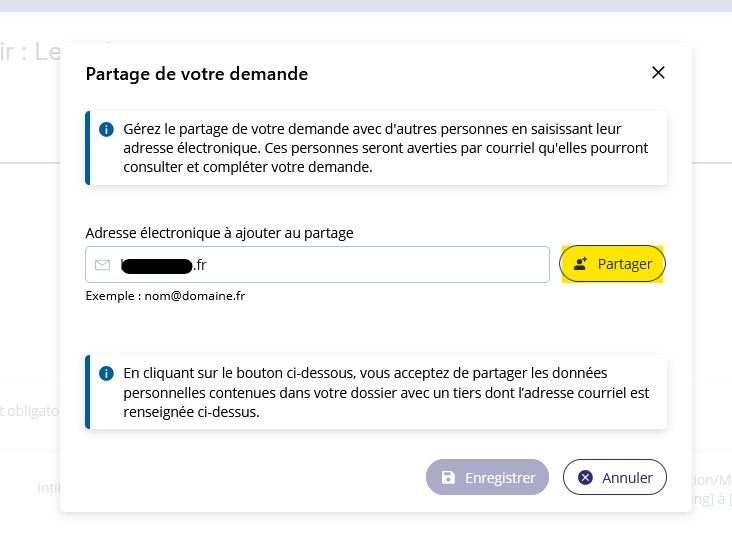Click the circled X icon on Annuler
Screen dimensions: 732x556
[x=585, y=477]
